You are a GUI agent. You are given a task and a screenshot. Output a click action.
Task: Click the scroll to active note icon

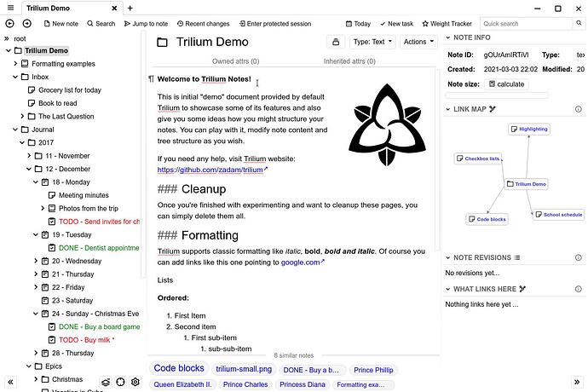point(120,383)
